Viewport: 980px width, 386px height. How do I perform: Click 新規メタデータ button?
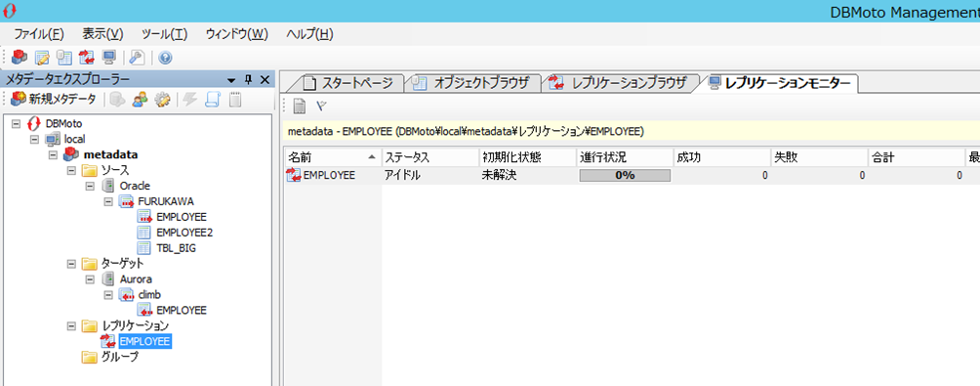(54, 99)
